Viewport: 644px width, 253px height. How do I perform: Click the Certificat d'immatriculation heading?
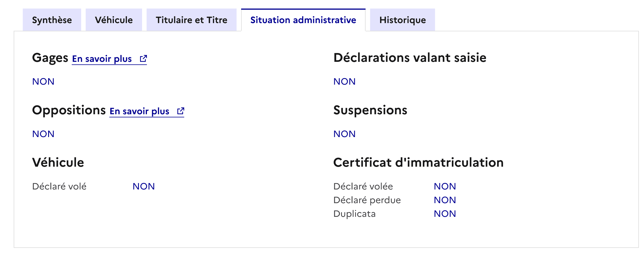click(x=419, y=163)
